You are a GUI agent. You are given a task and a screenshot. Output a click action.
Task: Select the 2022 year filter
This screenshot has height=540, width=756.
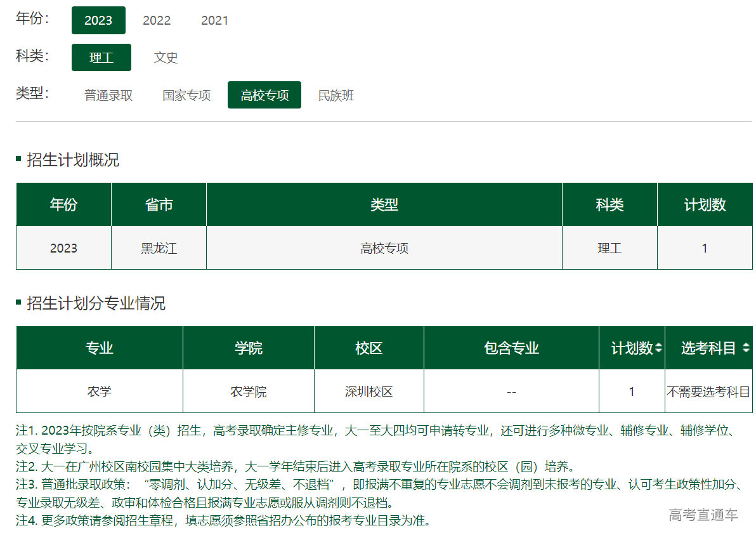click(x=156, y=20)
